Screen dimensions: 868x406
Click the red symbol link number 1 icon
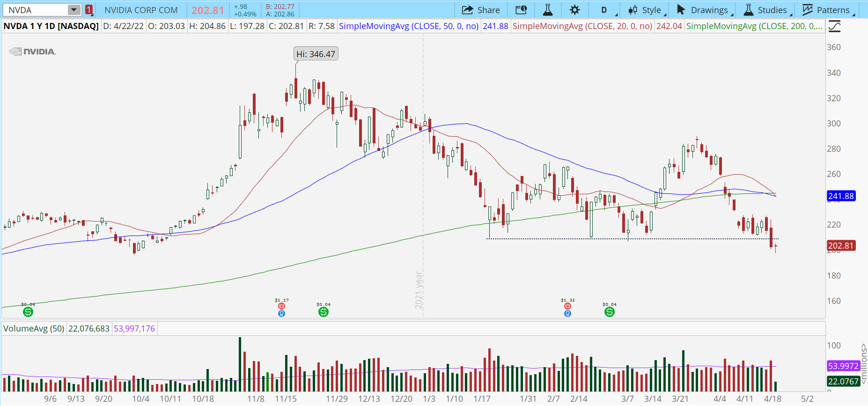tap(89, 10)
